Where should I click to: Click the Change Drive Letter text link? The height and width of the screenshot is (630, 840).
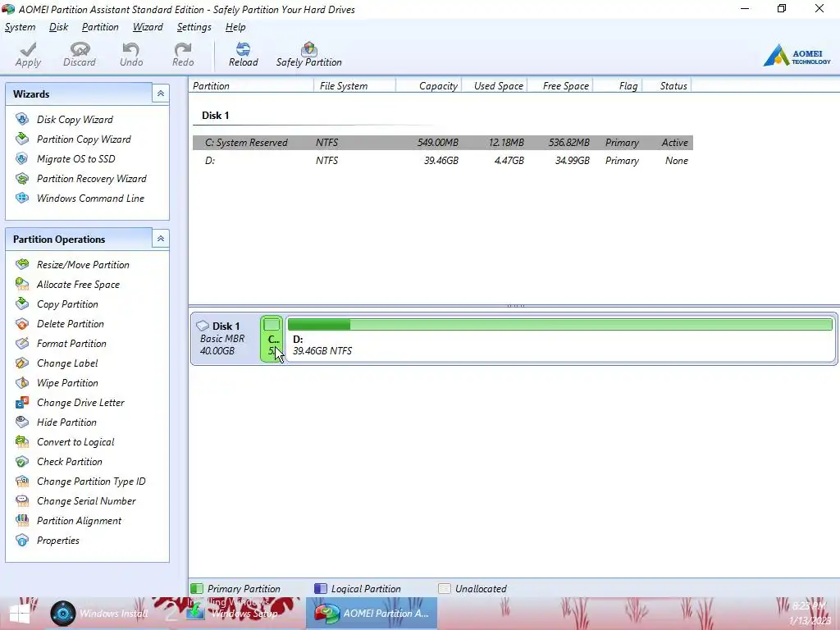pyautogui.click(x=80, y=402)
